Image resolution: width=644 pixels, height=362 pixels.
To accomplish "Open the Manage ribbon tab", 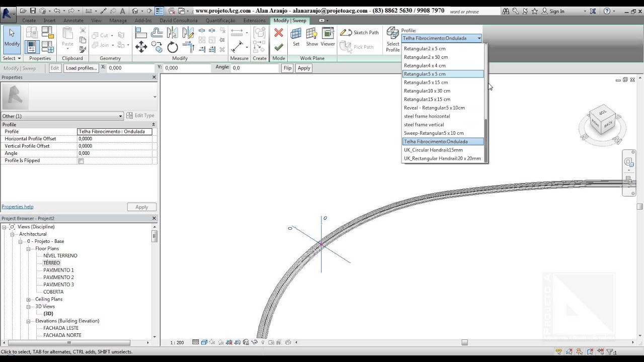I will pyautogui.click(x=118, y=21).
